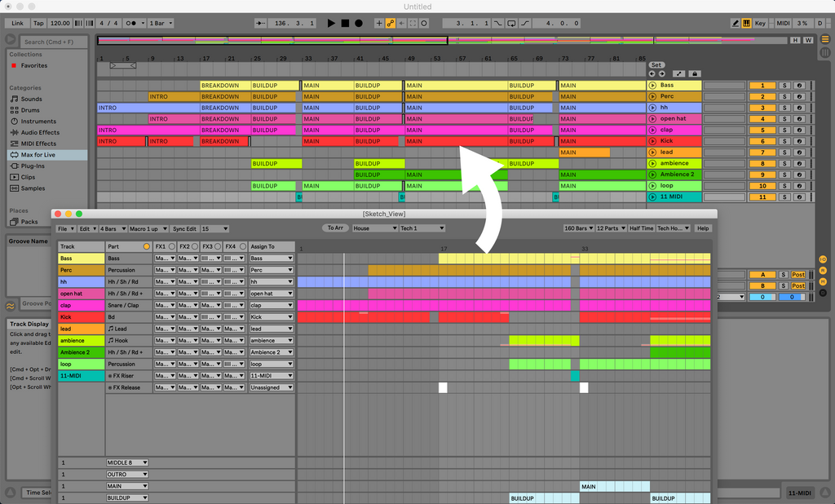835x504 pixels.
Task: Click the Stop button in transport
Action: pos(345,23)
